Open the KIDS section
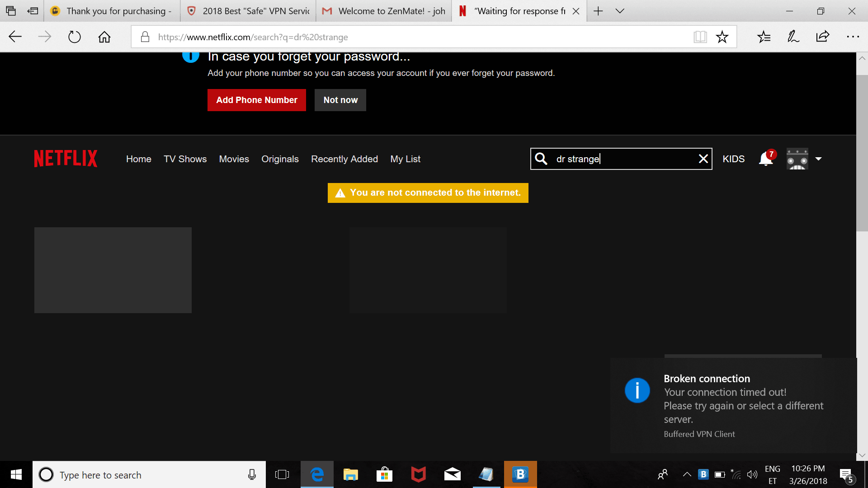The image size is (868, 488). click(x=734, y=159)
